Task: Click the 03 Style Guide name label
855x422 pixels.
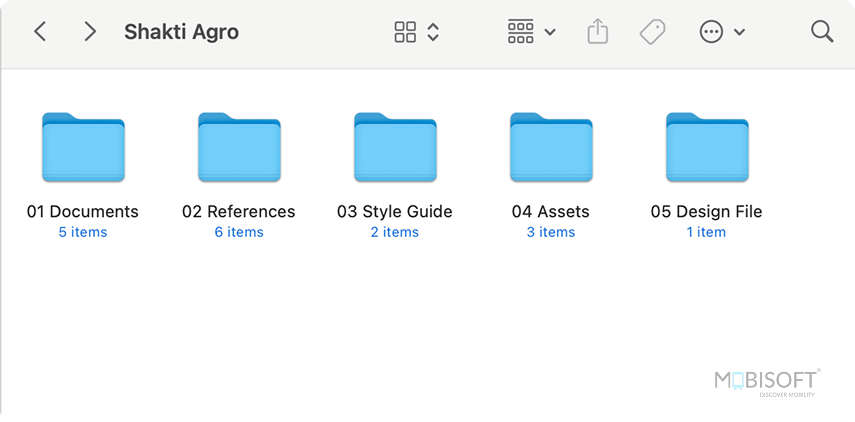Action: (395, 211)
